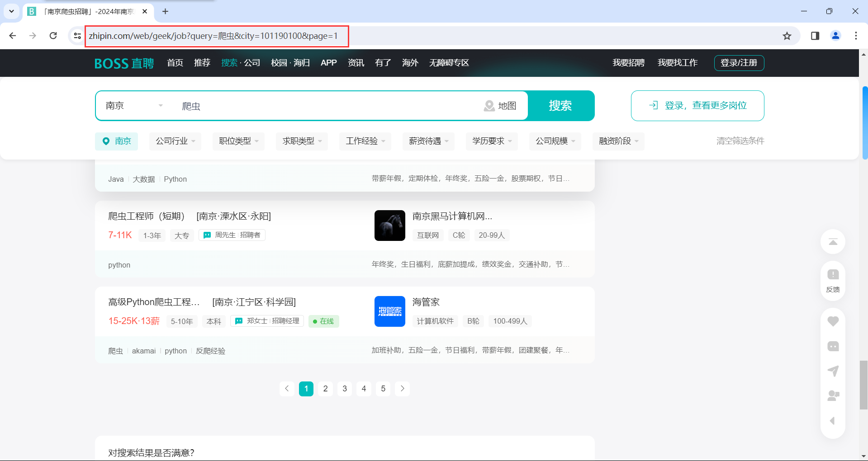Click chat icon beside 周先生 招聘者
The image size is (868, 461).
pos(207,235)
